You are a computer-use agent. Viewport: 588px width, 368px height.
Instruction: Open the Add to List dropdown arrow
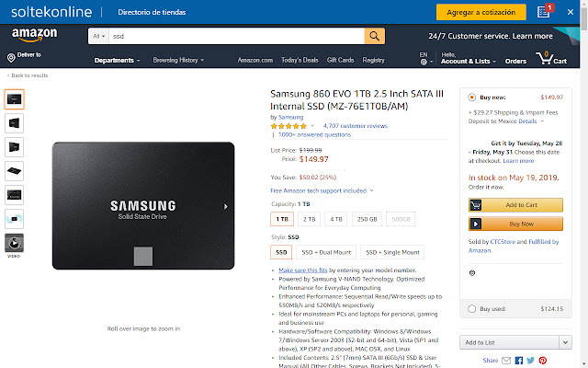(x=572, y=342)
